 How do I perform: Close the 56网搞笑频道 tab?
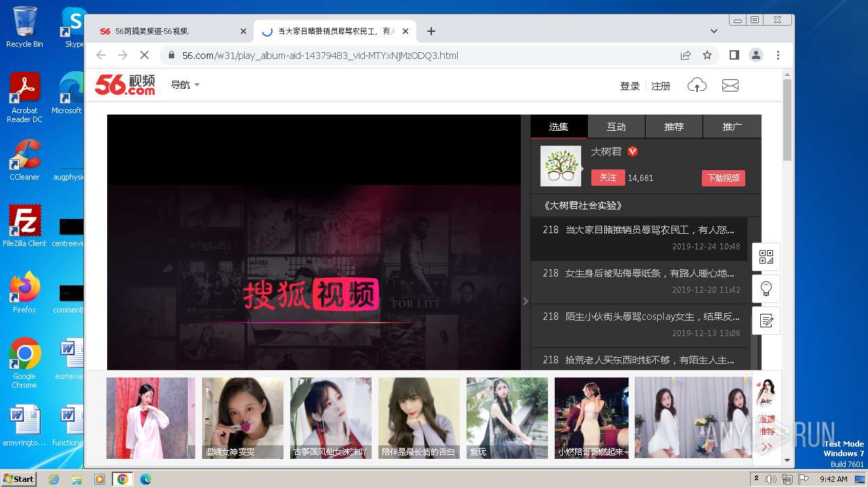(243, 31)
